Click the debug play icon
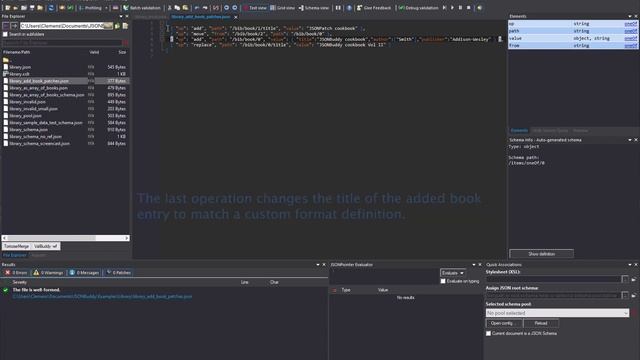This screenshot has width=640, height=360. 452,8
